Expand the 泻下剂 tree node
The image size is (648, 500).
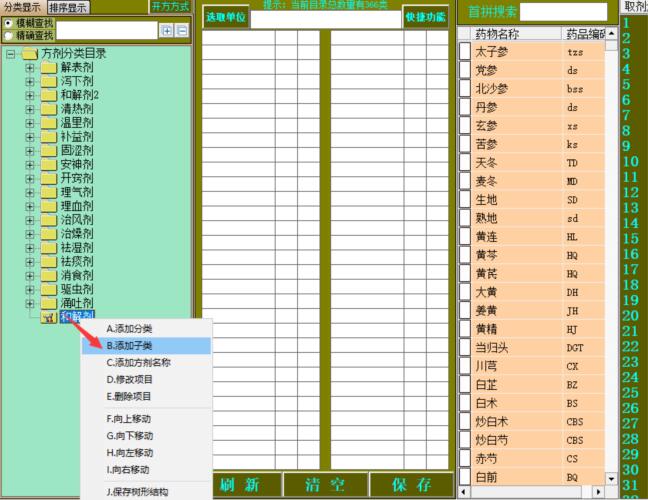tap(30, 82)
